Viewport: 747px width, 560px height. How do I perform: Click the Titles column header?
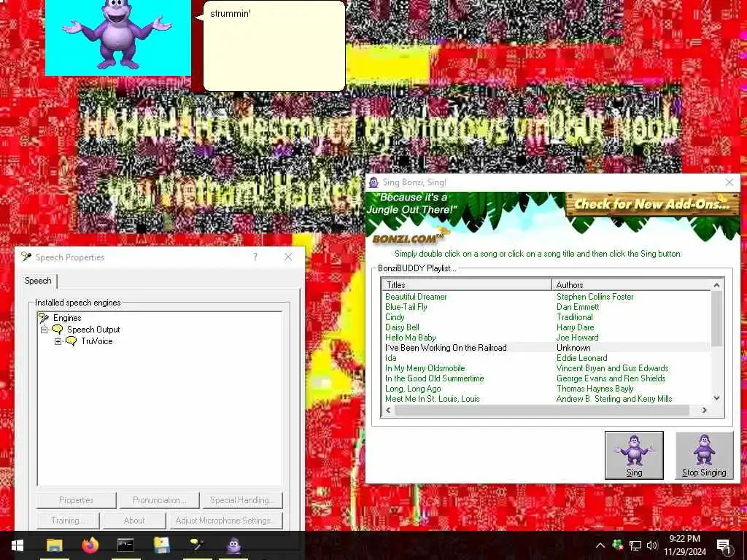pyautogui.click(x=467, y=285)
